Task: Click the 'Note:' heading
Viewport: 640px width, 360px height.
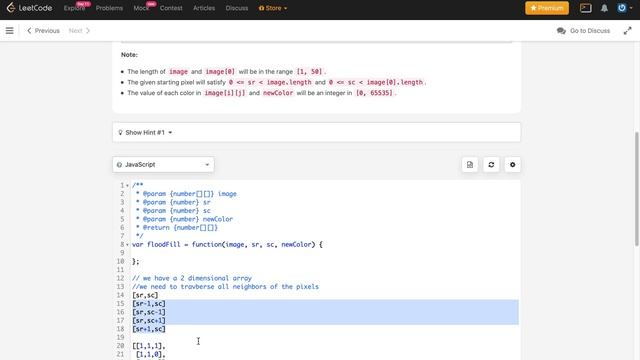Action: (129, 55)
